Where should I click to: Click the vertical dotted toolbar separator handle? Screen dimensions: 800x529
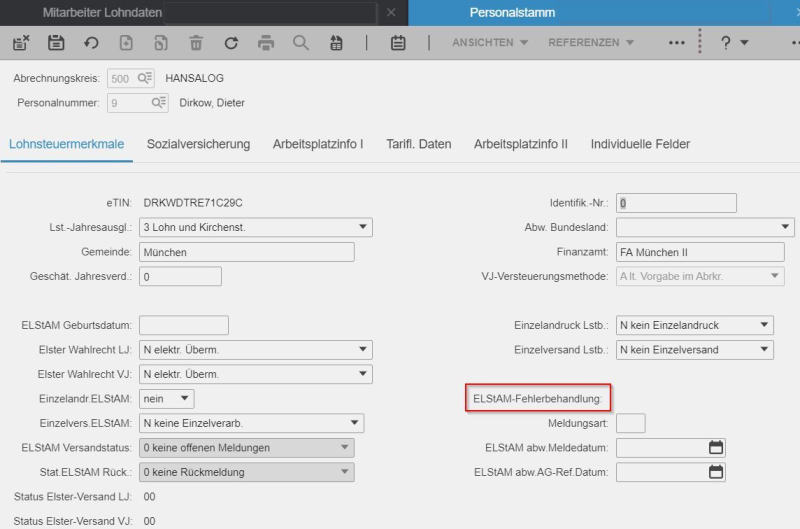699,41
